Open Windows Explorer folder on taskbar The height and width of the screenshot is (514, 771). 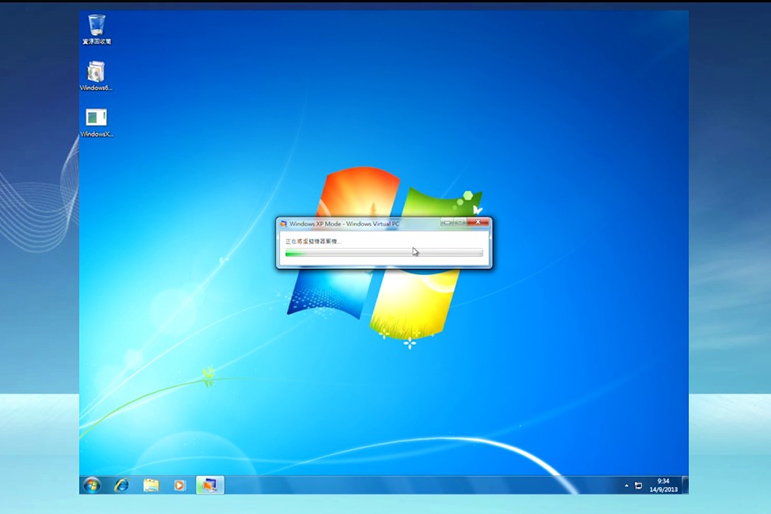click(x=151, y=485)
